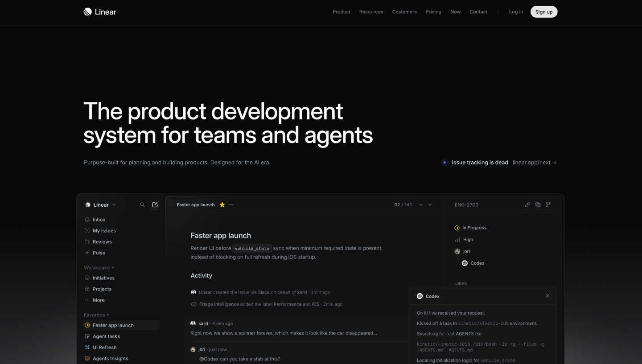
Task: Click the Linear logo in header
Action: (x=100, y=12)
